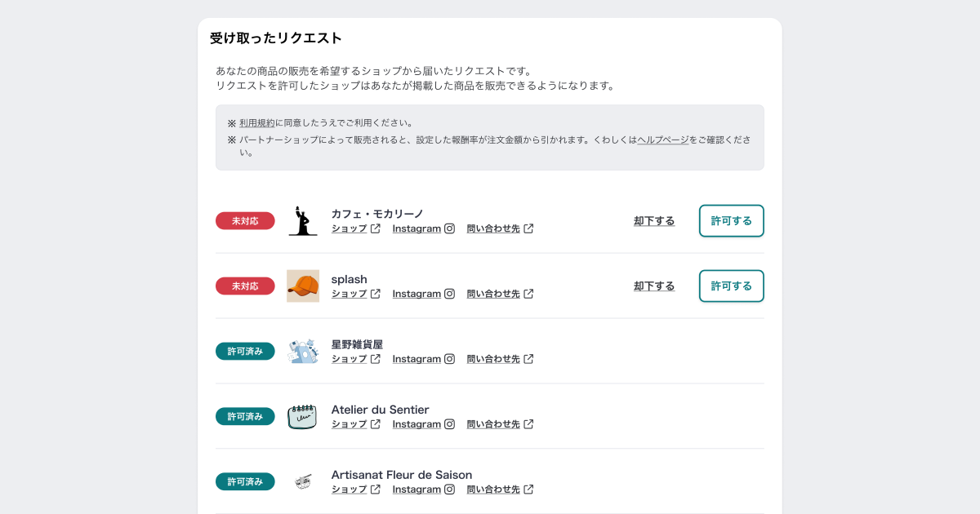Click external-link icon next to 星野雑貨屋 ショップ
This screenshot has height=514, width=980.
tap(376, 359)
